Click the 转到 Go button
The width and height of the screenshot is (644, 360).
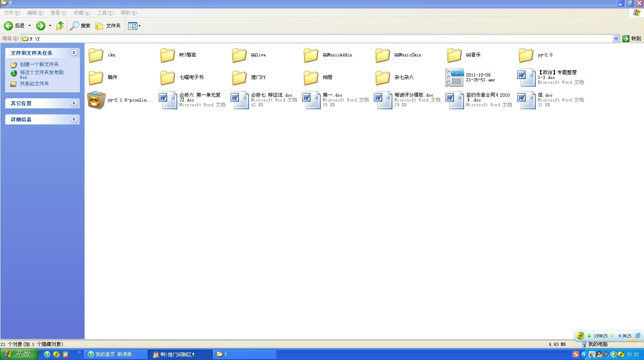[632, 39]
